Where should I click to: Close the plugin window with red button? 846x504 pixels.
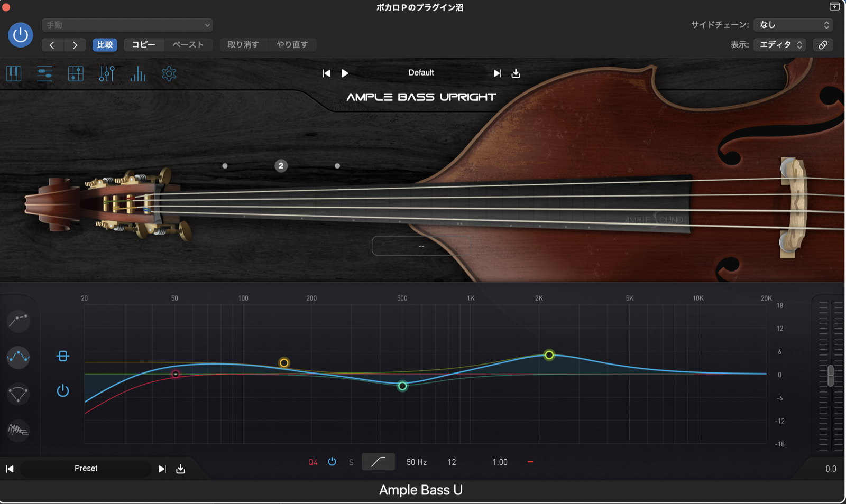(x=6, y=7)
